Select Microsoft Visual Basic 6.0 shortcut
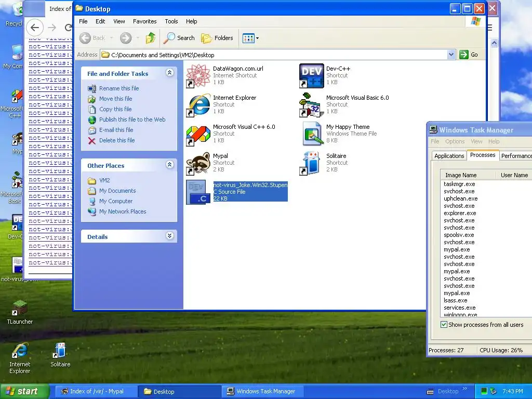 tap(312, 105)
